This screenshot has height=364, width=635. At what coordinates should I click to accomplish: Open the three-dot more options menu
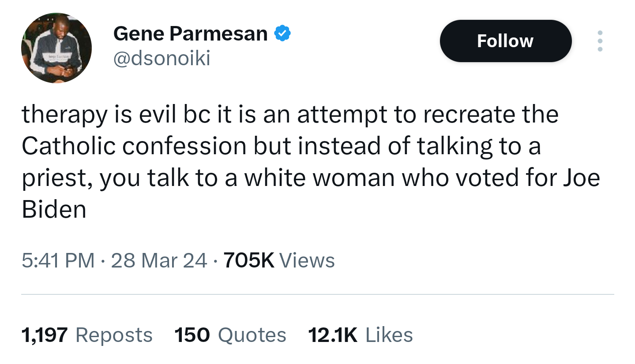[600, 41]
